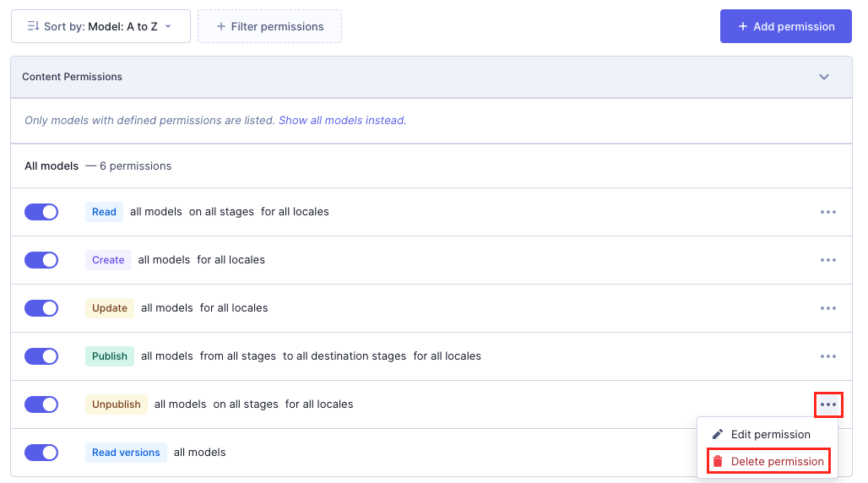Open the three-dot menu for Publish permission

(827, 356)
